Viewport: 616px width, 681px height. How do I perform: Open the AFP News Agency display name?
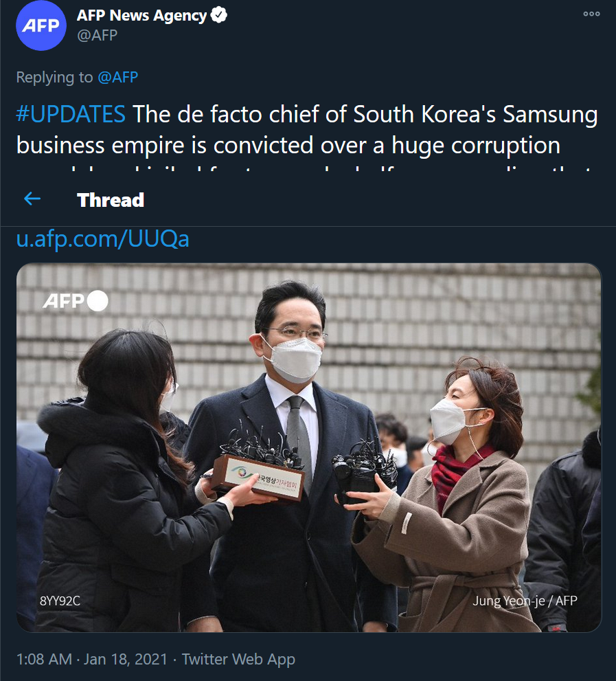coord(141,16)
